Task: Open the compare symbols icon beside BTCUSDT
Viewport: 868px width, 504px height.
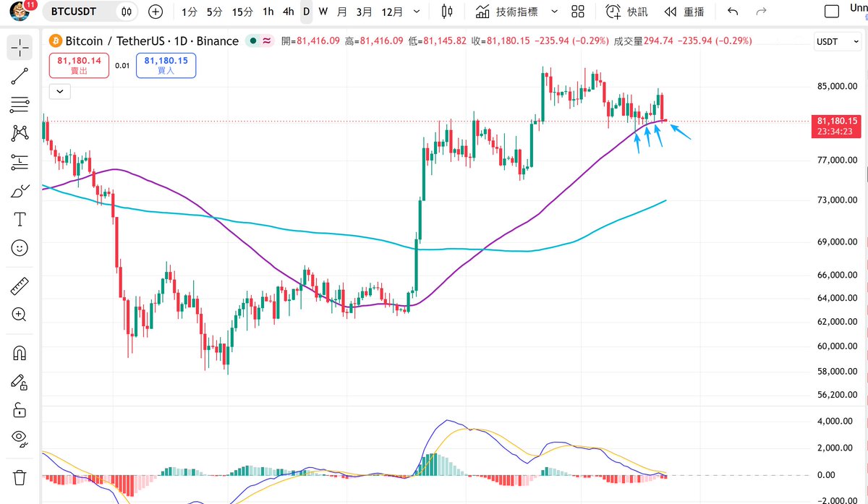Action: click(127, 12)
